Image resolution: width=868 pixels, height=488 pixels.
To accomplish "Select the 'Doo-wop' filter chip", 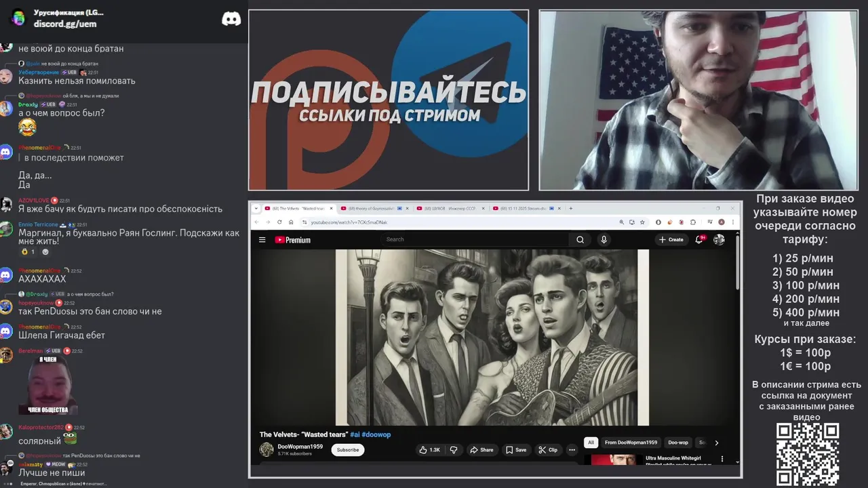I will pos(678,443).
